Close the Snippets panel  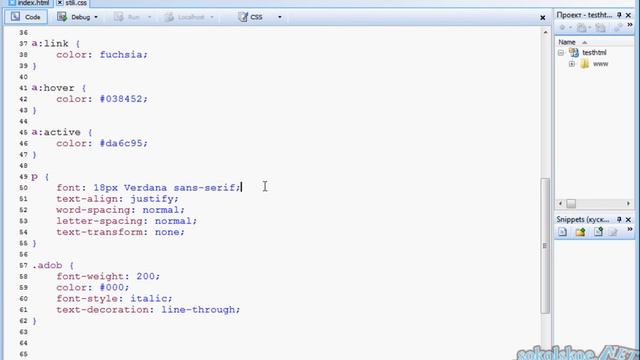click(629, 220)
